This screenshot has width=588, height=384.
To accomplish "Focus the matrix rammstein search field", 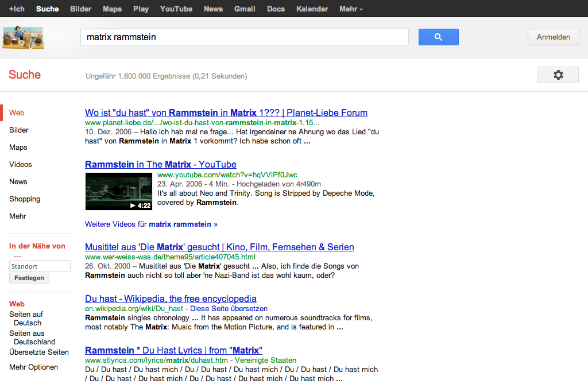I will pyautogui.click(x=245, y=37).
